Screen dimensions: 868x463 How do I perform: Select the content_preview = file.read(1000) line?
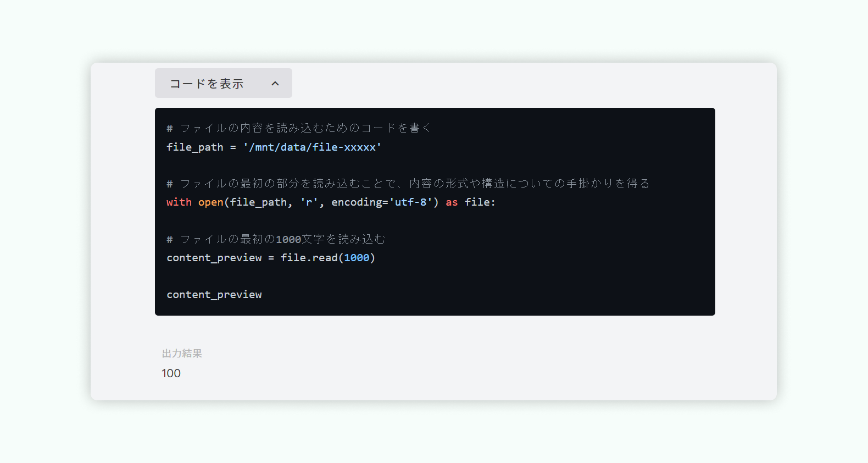pos(271,257)
